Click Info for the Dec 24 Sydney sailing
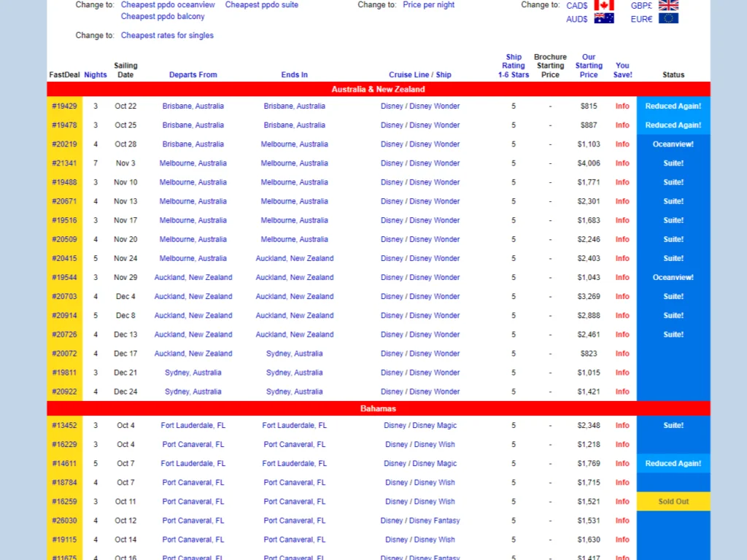 coord(622,392)
